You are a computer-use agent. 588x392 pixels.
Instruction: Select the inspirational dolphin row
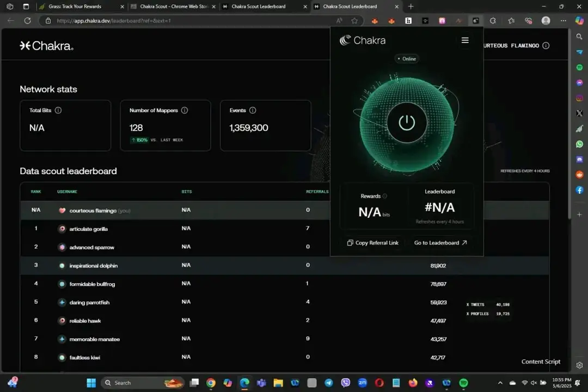click(285, 265)
